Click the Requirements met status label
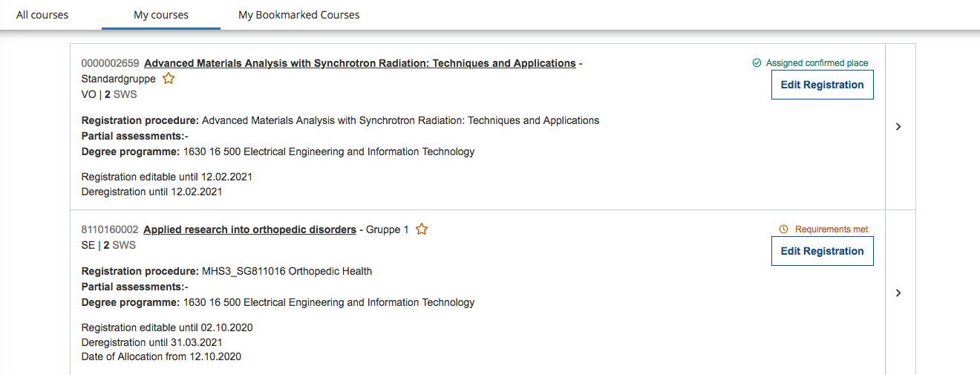 tap(831, 229)
